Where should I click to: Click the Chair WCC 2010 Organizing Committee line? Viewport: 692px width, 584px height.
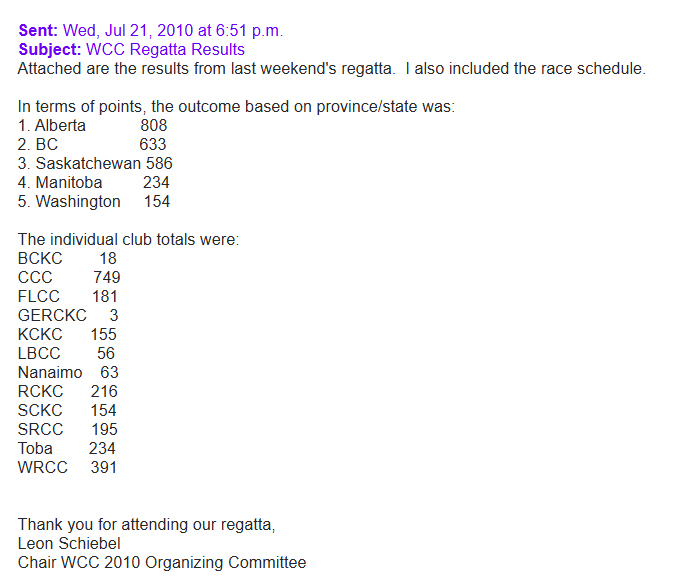pyautogui.click(x=162, y=562)
